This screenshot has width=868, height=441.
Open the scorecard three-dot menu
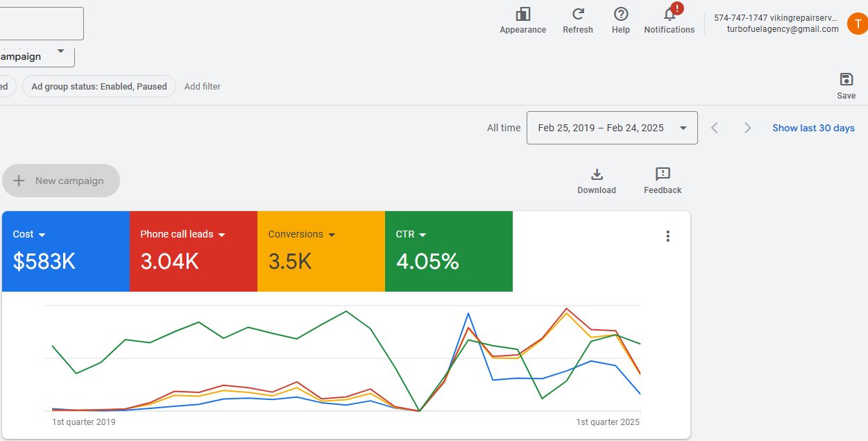point(667,236)
